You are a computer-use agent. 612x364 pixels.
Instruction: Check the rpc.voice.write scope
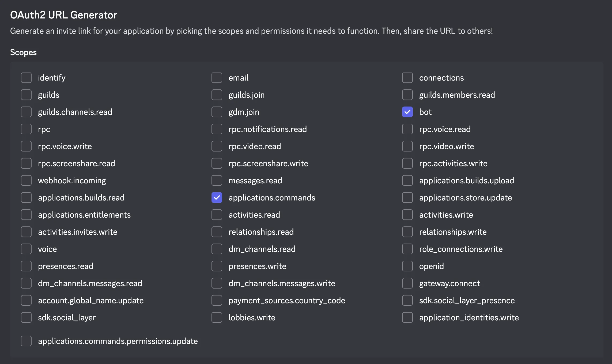click(x=26, y=146)
